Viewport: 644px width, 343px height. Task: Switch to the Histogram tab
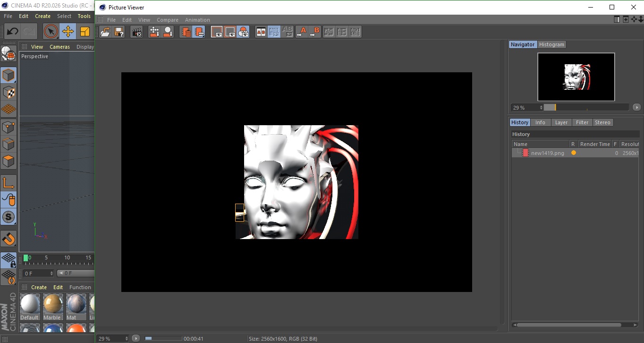pos(551,44)
